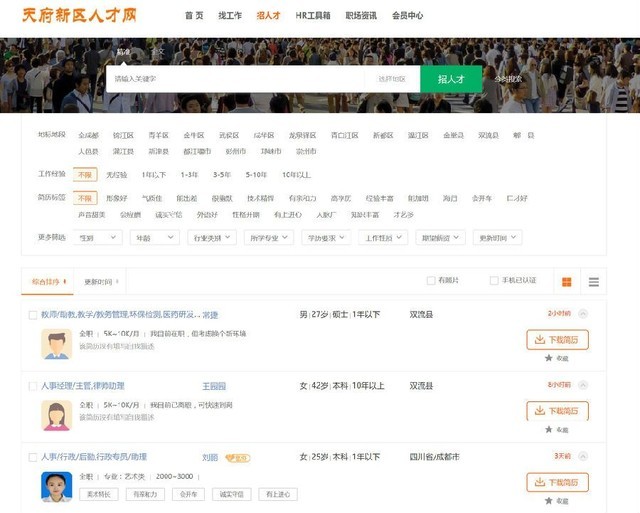Image resolution: width=640 pixels, height=513 pixels.
Task: Expand the 年龄 dropdown filter
Action: click(155, 238)
